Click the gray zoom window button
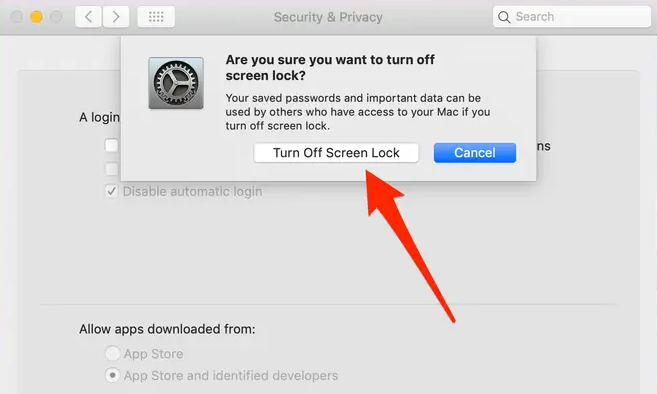 pos(56,17)
